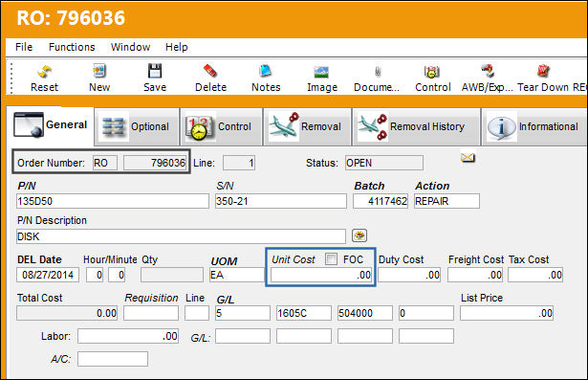
Task: Open the Help menu
Action: pyautogui.click(x=176, y=47)
